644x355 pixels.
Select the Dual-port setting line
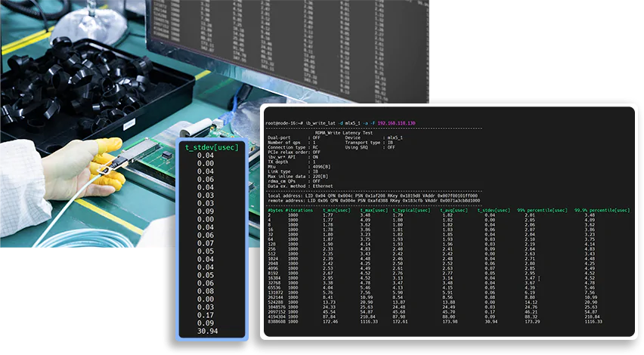point(294,137)
